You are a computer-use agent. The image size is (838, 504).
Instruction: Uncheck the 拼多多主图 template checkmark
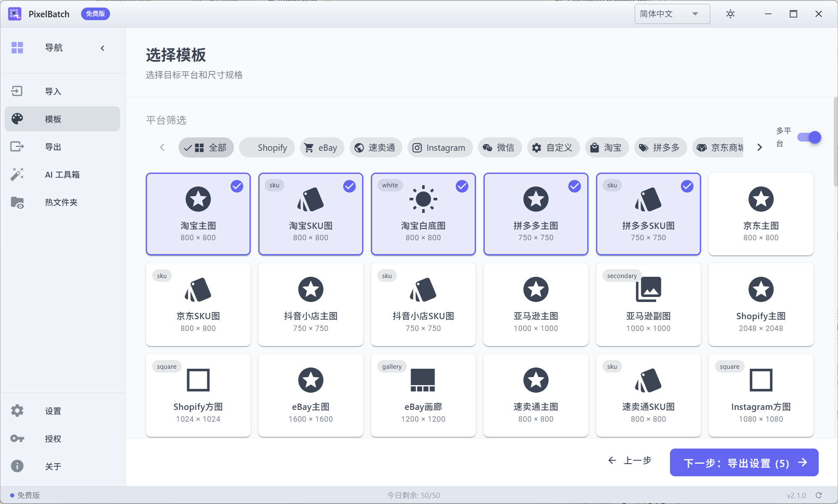575,186
